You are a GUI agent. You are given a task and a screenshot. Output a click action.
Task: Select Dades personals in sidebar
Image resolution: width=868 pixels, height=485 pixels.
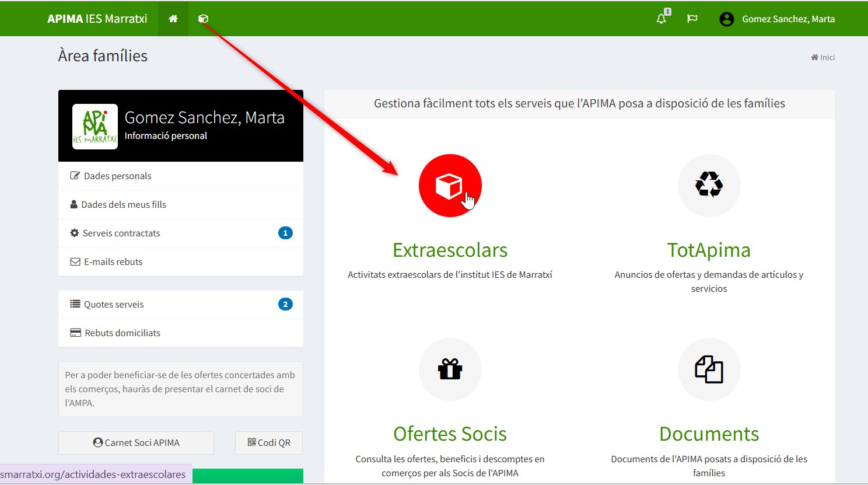tap(117, 176)
